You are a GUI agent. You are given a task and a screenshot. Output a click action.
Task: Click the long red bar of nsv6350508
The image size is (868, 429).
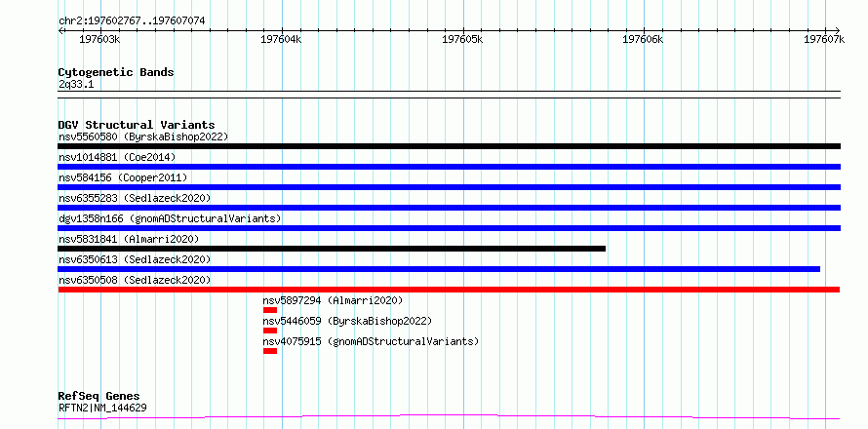[x=449, y=290]
